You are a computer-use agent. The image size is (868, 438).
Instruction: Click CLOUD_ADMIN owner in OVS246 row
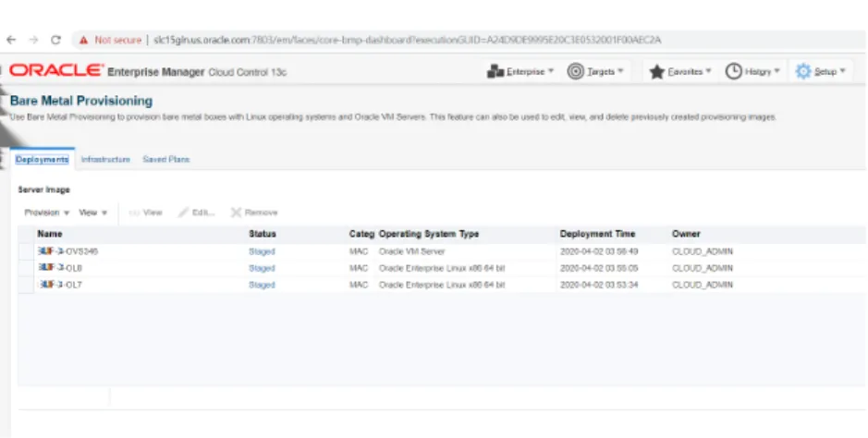[703, 251]
